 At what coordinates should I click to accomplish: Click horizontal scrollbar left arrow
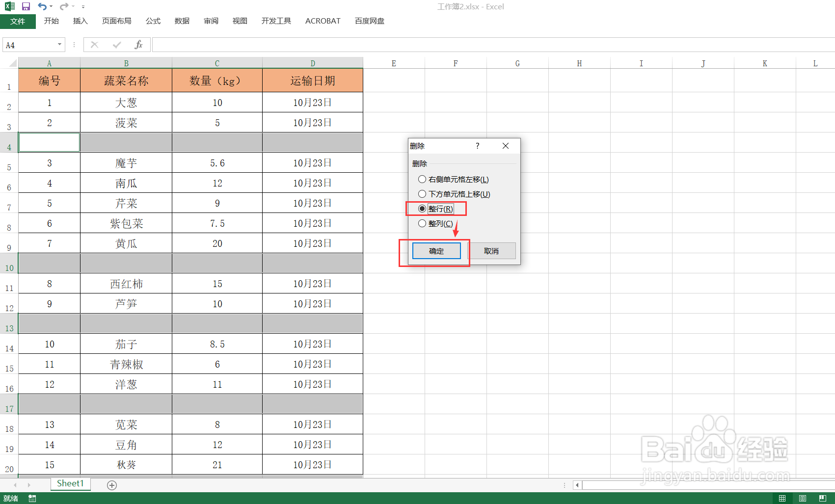(577, 485)
